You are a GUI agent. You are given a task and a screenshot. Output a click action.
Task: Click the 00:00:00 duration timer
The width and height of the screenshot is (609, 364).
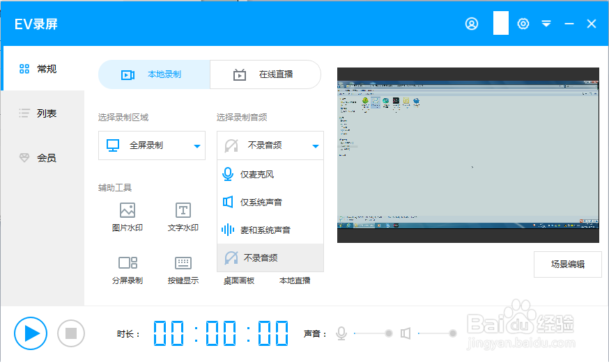point(221,333)
